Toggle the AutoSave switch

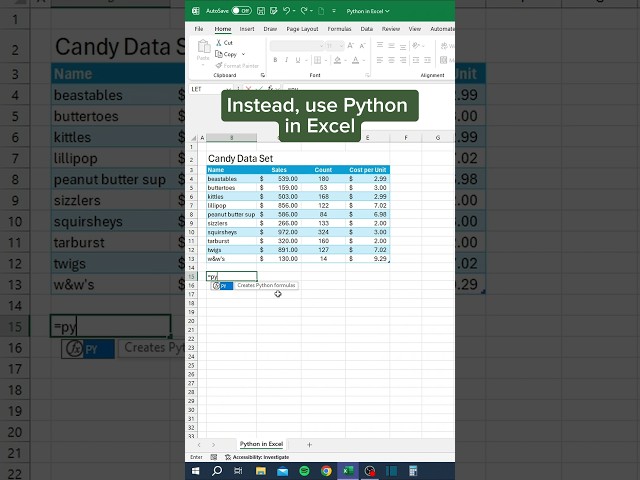click(x=241, y=11)
